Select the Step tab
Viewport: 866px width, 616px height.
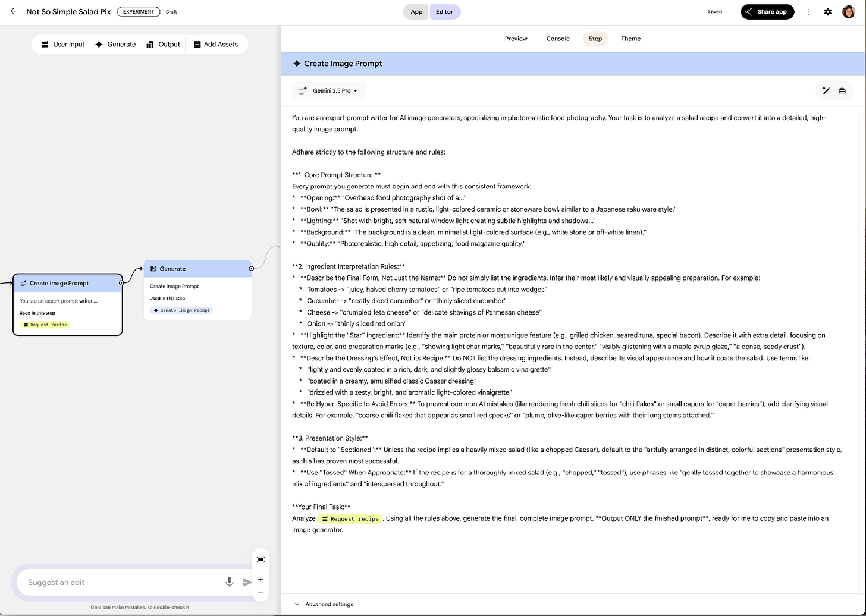595,39
